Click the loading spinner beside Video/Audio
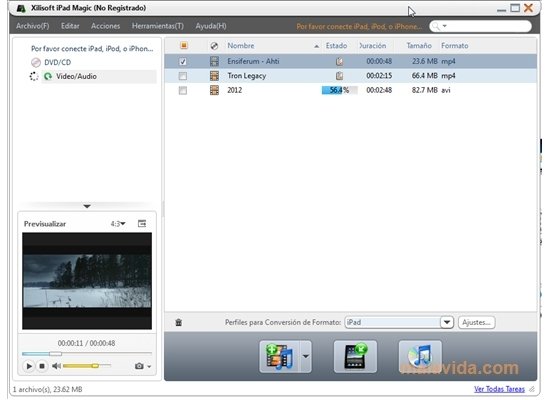The width and height of the screenshot is (550, 400). coord(34,76)
